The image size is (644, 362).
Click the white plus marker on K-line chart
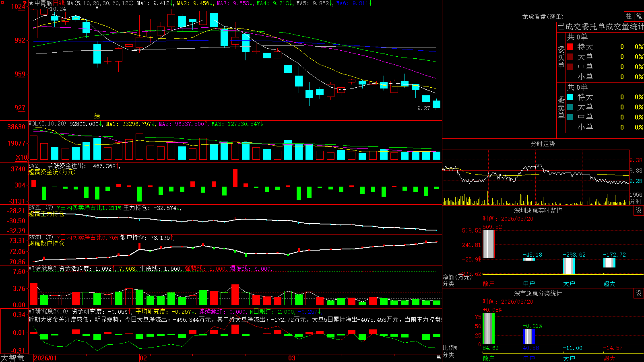97,8
